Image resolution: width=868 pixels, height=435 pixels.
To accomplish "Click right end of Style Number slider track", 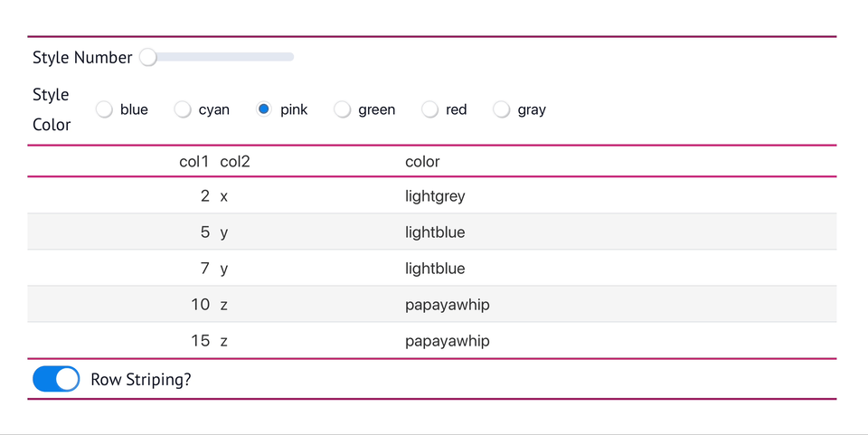I will click(291, 58).
